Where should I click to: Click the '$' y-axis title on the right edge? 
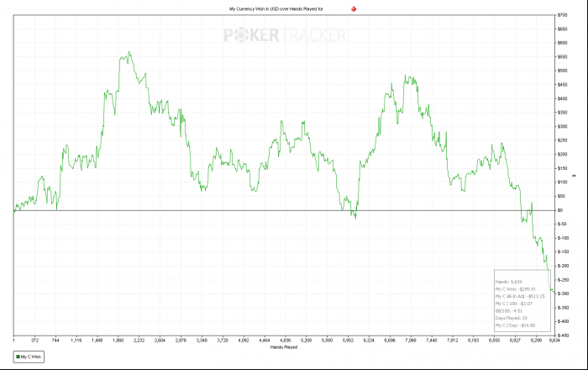[574, 176]
